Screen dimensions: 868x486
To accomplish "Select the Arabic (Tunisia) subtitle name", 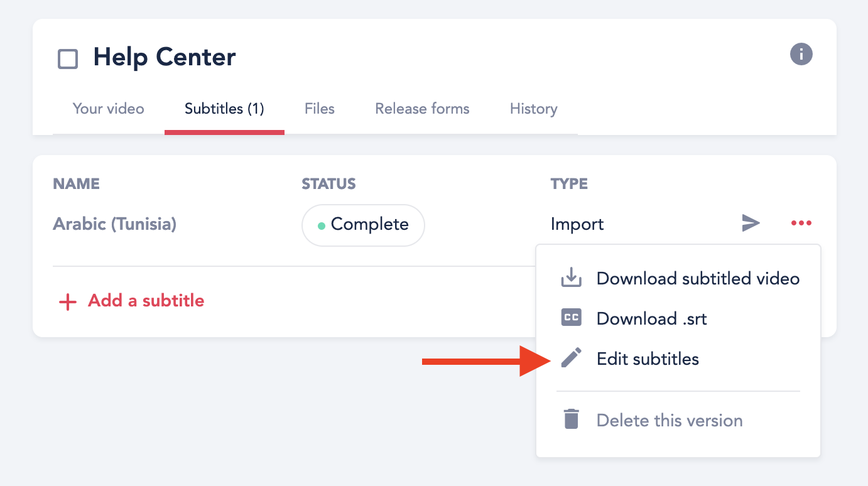I will point(114,224).
